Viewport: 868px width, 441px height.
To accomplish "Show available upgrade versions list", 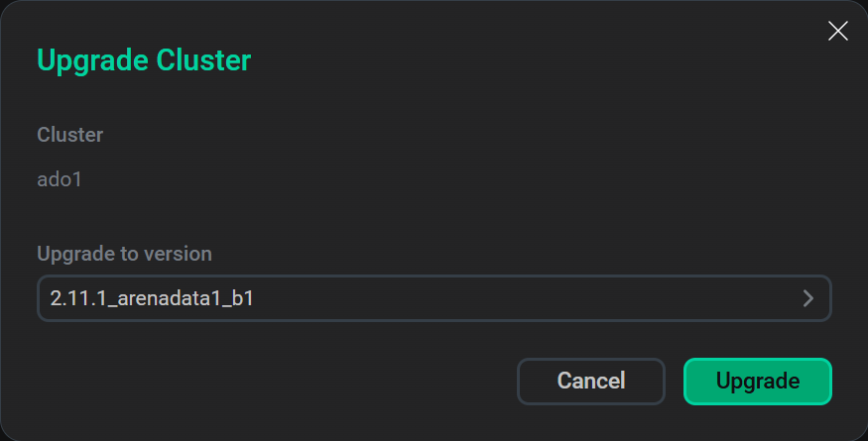I will [x=434, y=298].
